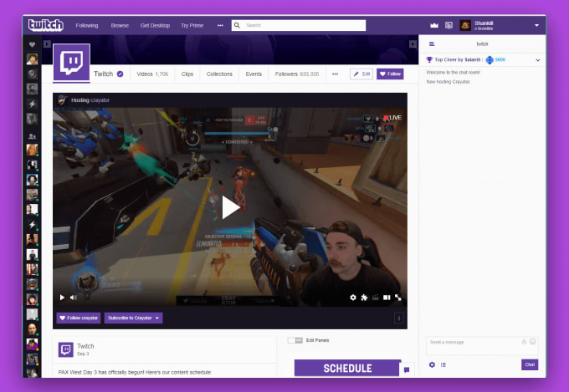Click the large Twitch channel avatar
Screen dimensions: 569x392
coord(71,63)
